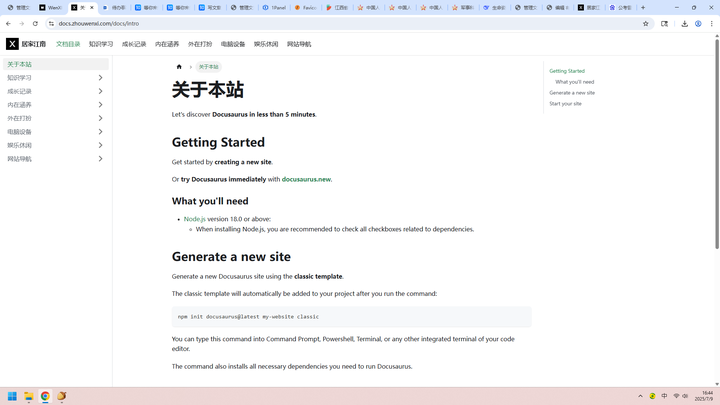Screen dimensions: 720x405
Task: Open 电脑设备 in the top navbar
Action: [233, 44]
